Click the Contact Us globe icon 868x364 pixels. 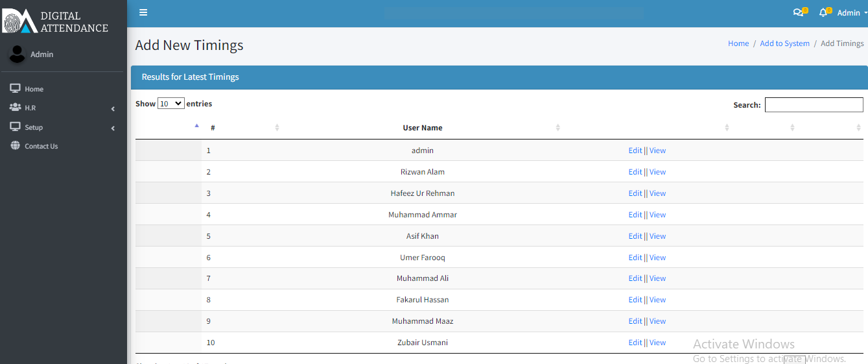pyautogui.click(x=15, y=145)
